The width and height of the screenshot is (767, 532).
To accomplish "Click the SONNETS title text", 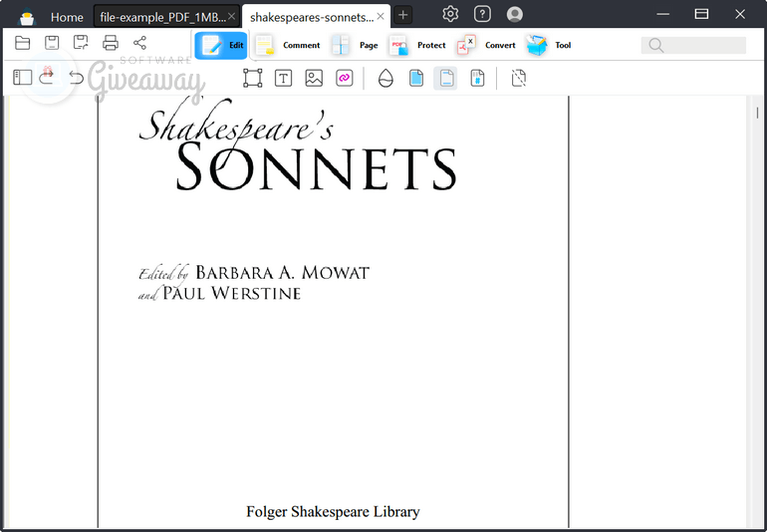I will tap(316, 167).
